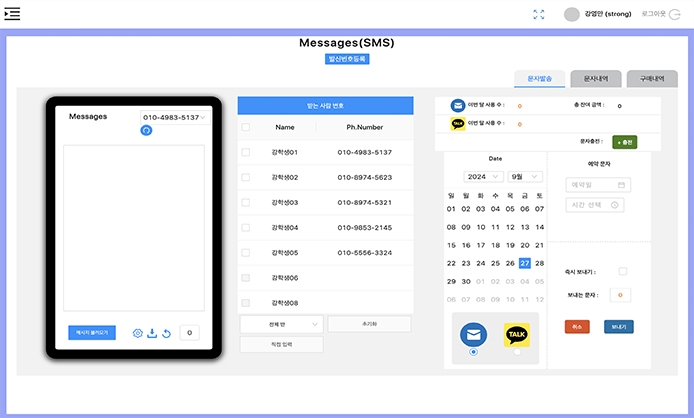Image resolution: width=694 pixels, height=418 pixels.
Task: Open the sender number 010-4983-5137 dropdown
Action: [x=174, y=117]
